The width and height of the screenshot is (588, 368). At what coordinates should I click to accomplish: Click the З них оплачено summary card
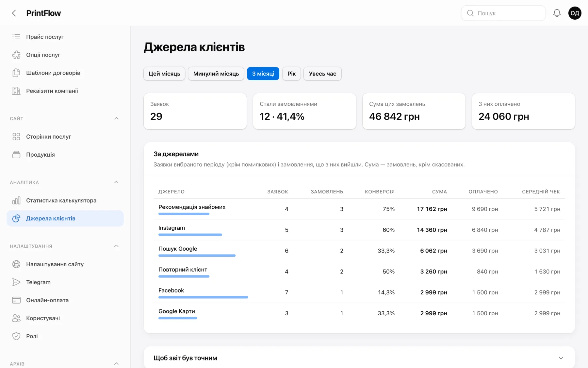click(x=523, y=111)
